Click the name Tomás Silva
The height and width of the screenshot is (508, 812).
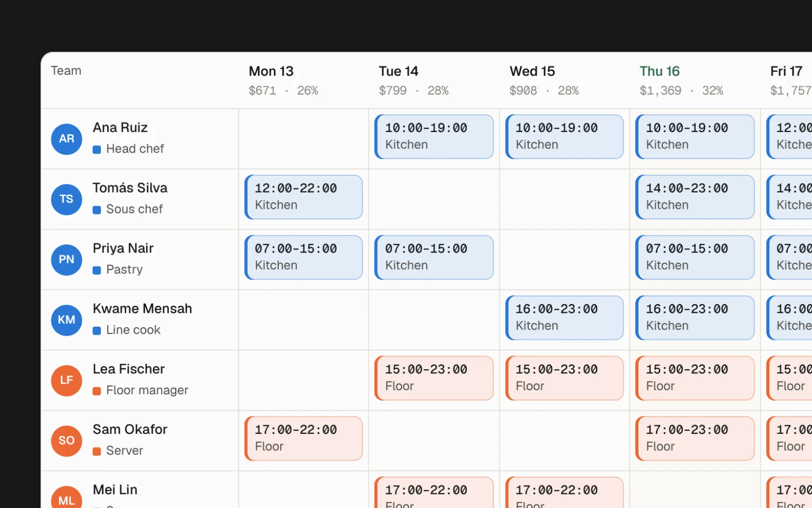coord(130,188)
